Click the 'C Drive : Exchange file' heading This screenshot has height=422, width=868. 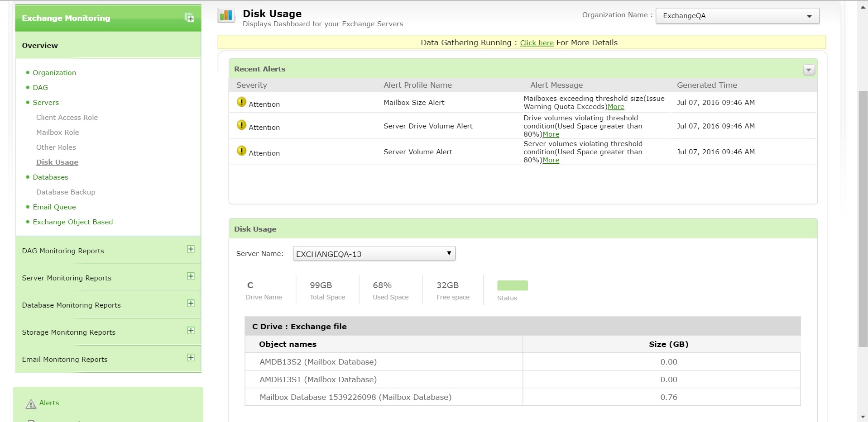[299, 327]
